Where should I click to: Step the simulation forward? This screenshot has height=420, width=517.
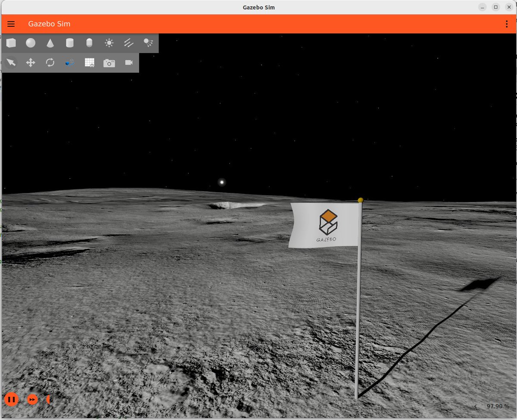pyautogui.click(x=32, y=399)
